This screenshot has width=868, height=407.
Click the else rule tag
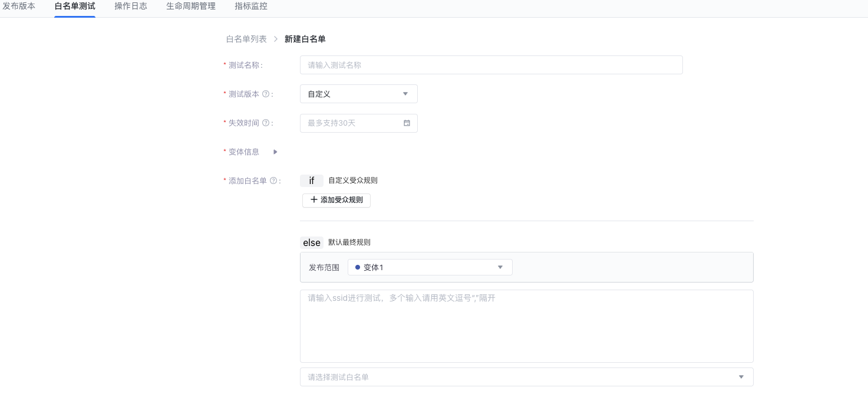point(312,242)
